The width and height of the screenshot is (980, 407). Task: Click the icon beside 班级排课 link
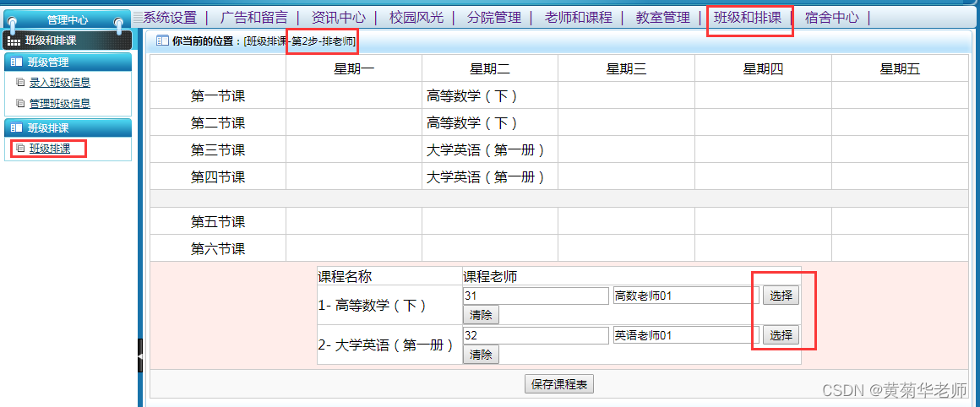[20, 149]
